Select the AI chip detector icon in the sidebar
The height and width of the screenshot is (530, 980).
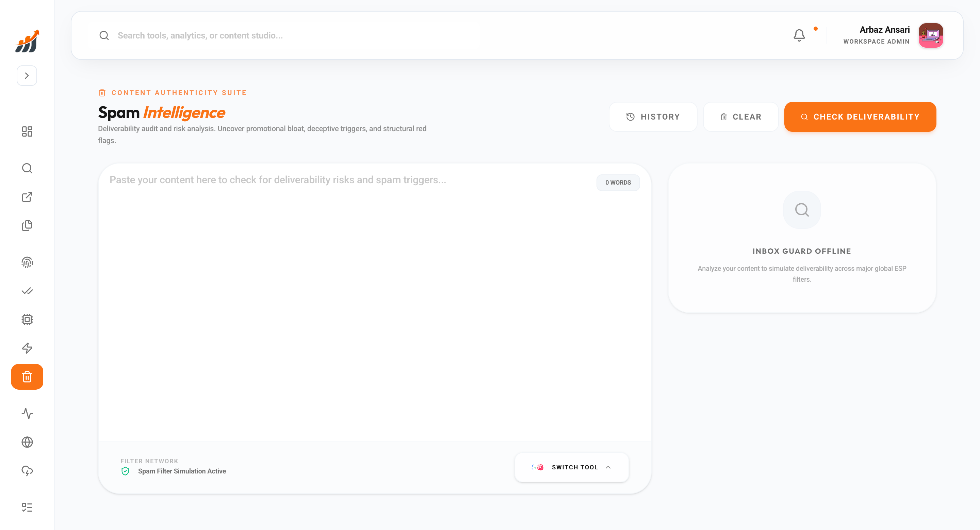27,319
